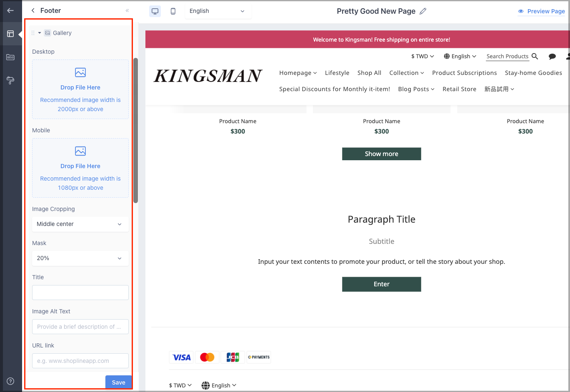Open Image Cropping dropdown Middle center
The image size is (570, 392).
[x=80, y=224]
